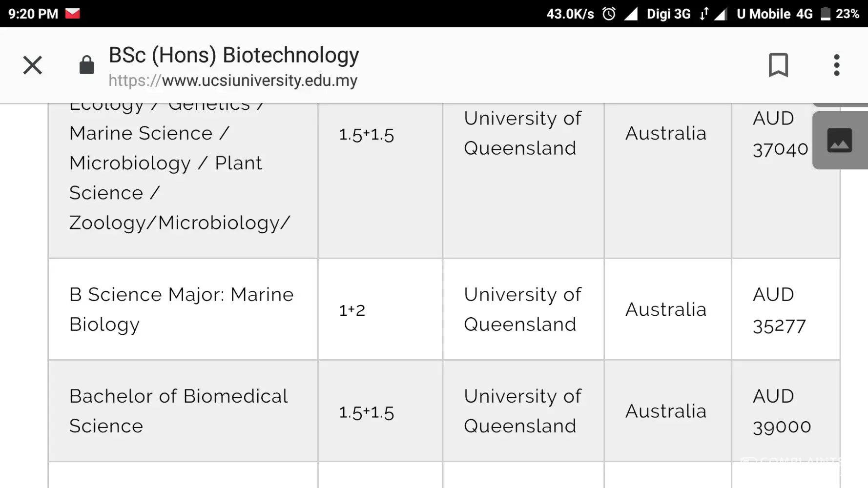This screenshot has height=488, width=868.
Task: Select B Science Major: Marine Biology cell
Action: click(182, 309)
